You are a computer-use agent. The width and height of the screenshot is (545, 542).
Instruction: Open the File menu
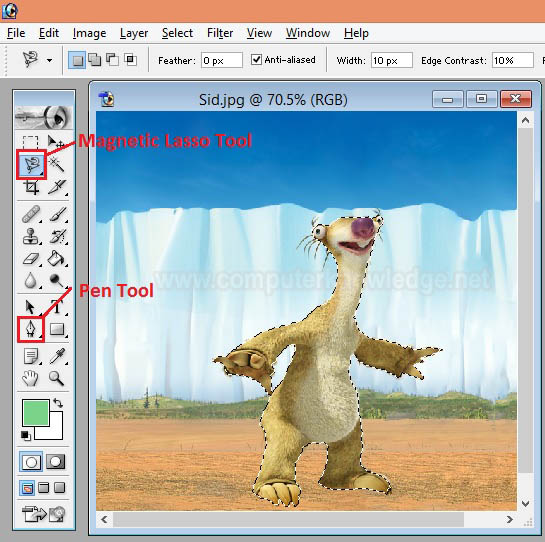(x=16, y=33)
